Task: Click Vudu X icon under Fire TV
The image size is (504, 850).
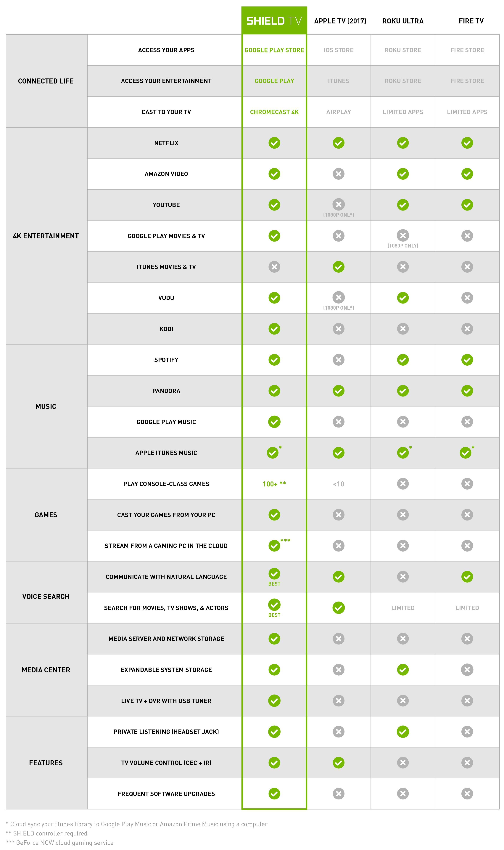Action: click(x=467, y=298)
